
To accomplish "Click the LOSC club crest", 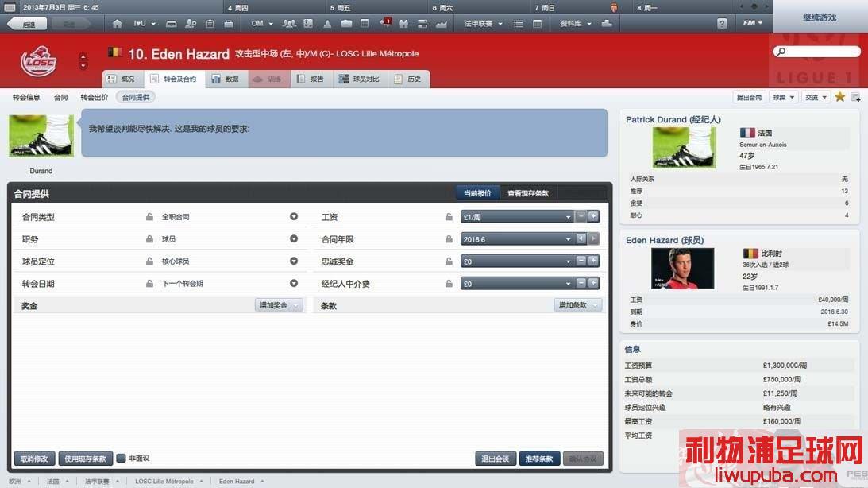I will coord(38,61).
